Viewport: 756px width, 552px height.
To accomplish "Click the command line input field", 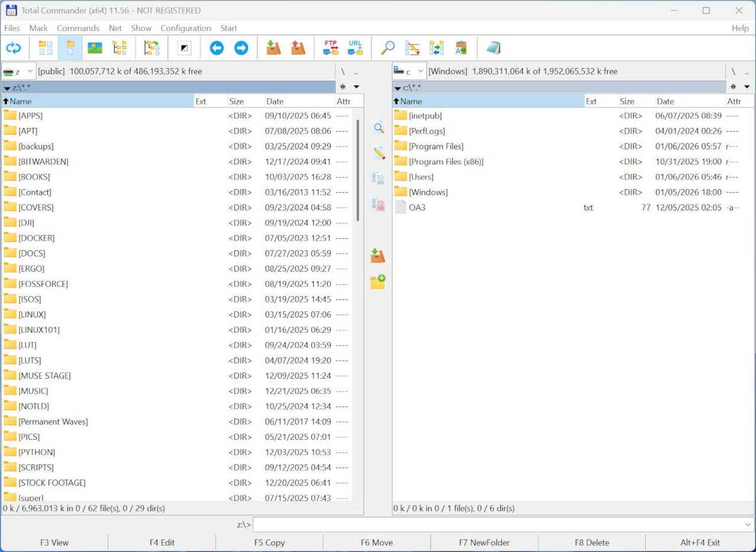I will 502,524.
